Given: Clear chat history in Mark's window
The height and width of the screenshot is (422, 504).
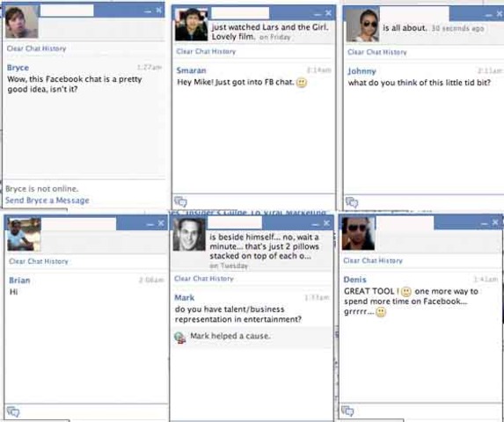Looking at the screenshot, I should pos(204,279).
